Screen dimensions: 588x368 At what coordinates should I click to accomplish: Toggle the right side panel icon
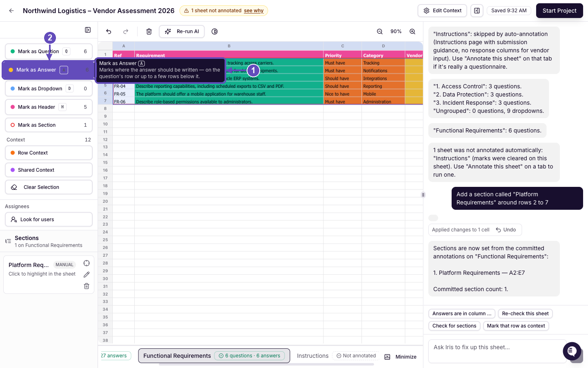coord(477,11)
